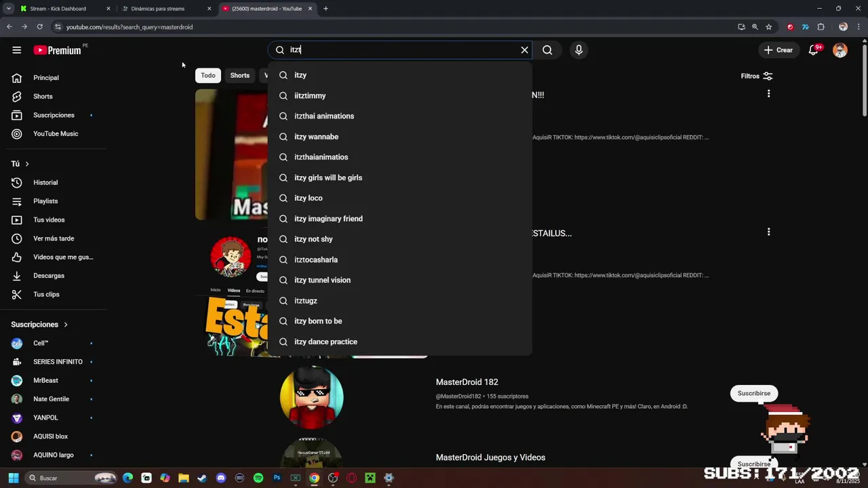This screenshot has width=868, height=488.
Task: Open Ver más tarde list
Action: coord(53,239)
